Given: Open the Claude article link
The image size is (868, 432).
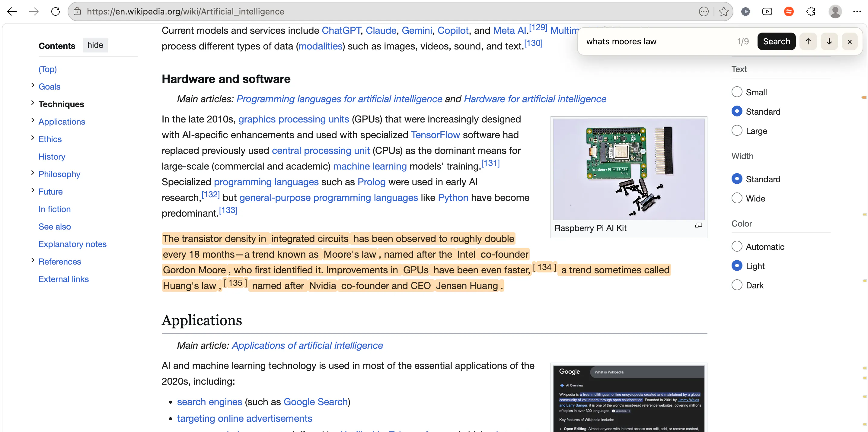Looking at the screenshot, I should (381, 30).
